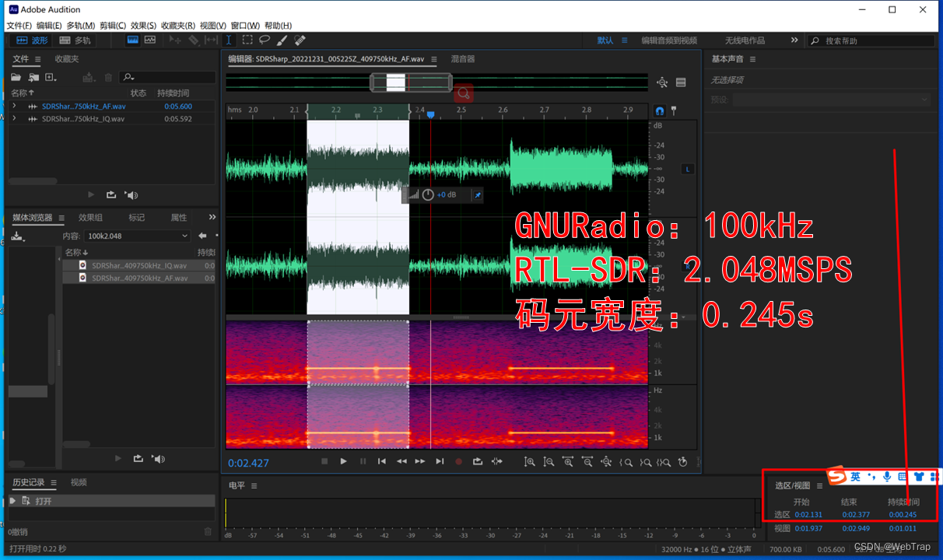Open the 内容 100k2.048 dropdown
This screenshot has width=943, height=560.
pyautogui.click(x=138, y=236)
